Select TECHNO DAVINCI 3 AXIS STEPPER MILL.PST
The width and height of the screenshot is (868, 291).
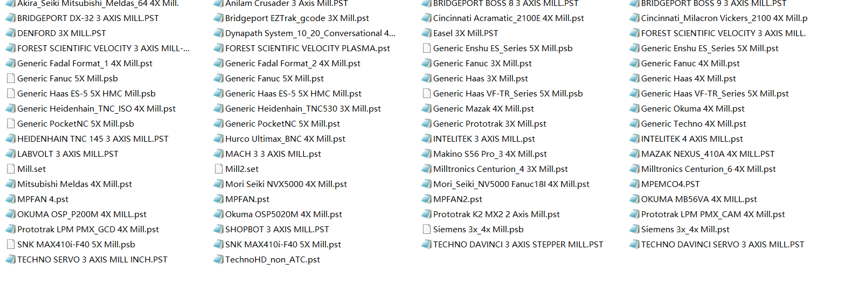pos(518,244)
